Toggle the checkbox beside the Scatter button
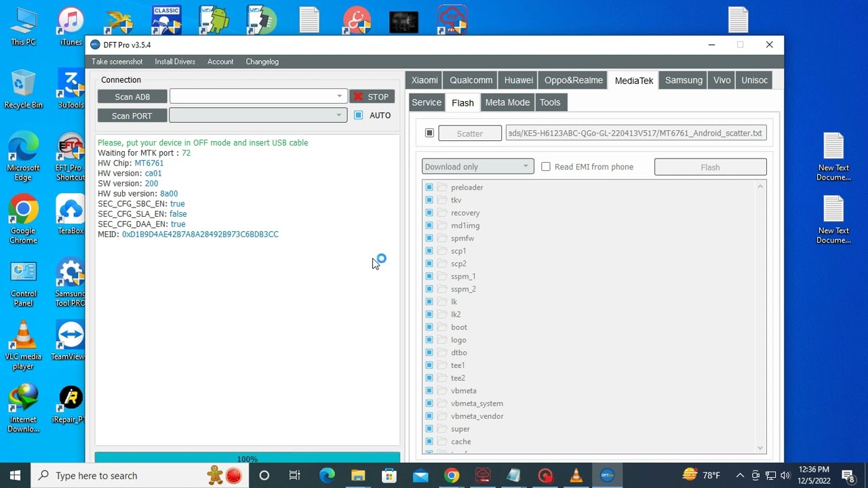 point(429,133)
